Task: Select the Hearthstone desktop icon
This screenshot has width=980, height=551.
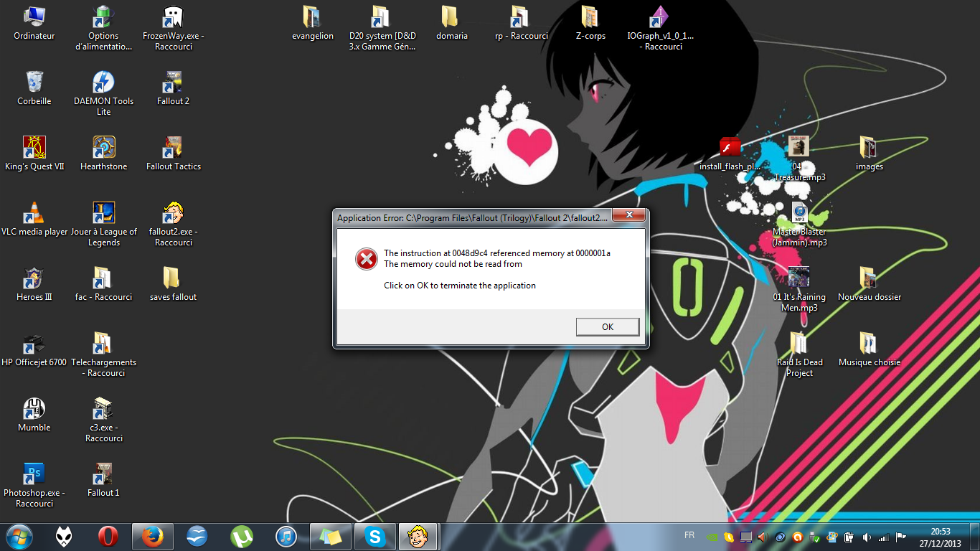Action: pos(104,154)
